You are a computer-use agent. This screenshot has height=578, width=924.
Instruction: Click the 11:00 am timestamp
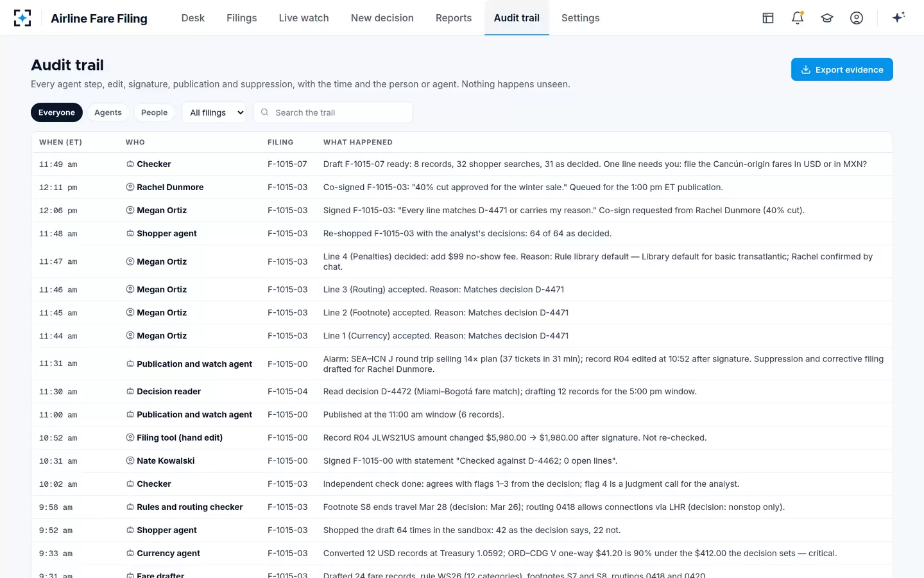58,415
